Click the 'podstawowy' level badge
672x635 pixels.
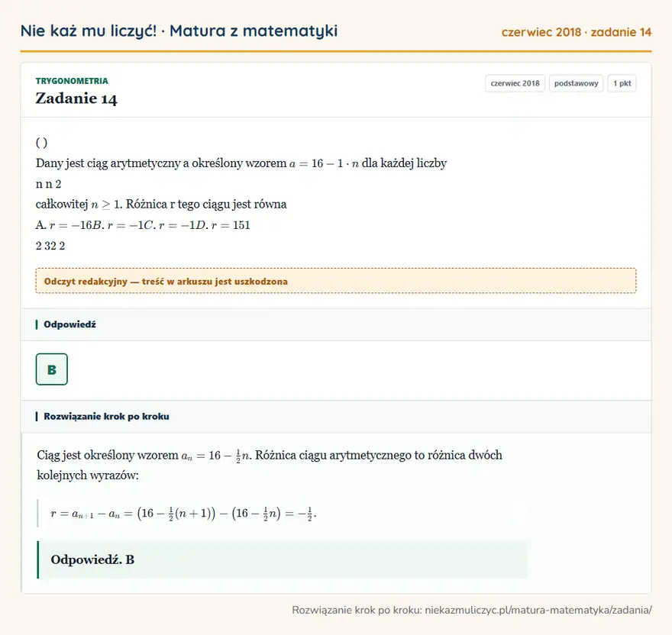pyautogui.click(x=576, y=83)
